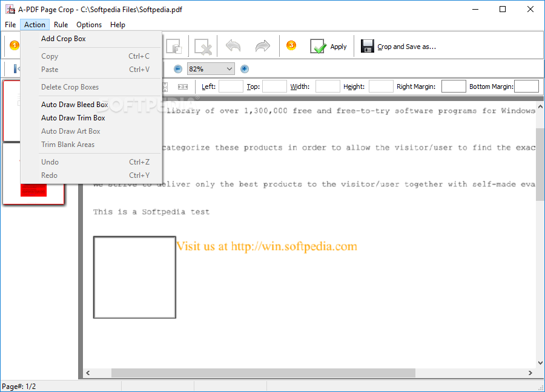Click the Visit us at softpedia link text
545x392 pixels.
(266, 246)
